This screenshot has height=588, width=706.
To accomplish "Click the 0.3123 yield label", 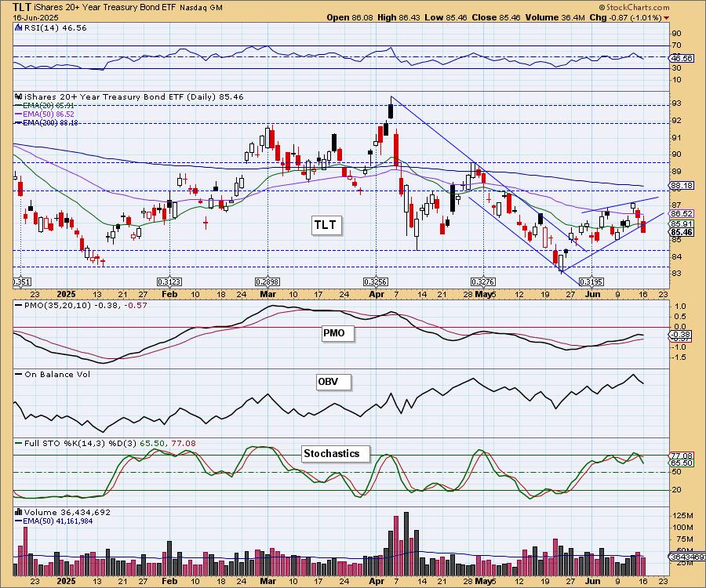I will [169, 282].
